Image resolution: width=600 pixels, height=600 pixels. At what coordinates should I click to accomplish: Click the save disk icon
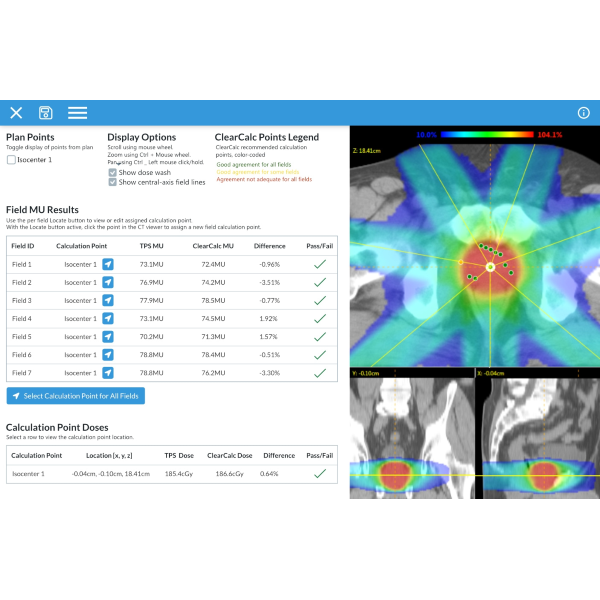coord(45,113)
